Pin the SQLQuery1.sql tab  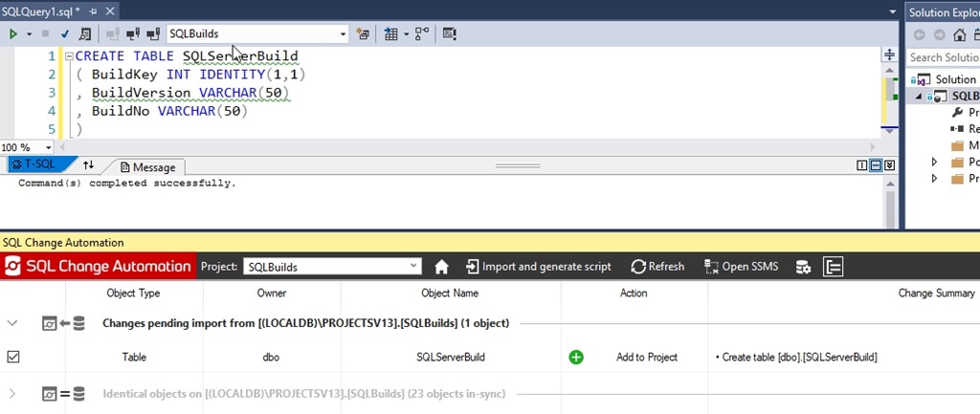(x=92, y=10)
